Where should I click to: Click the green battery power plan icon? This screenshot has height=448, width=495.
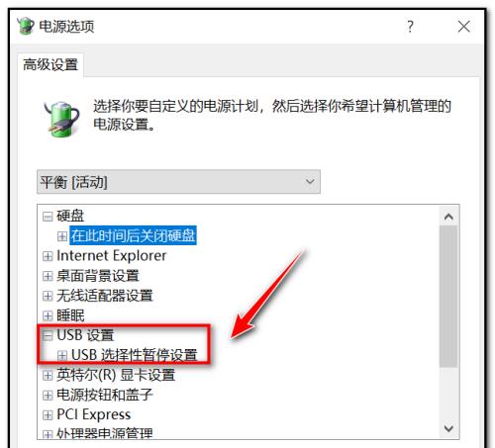(61, 119)
